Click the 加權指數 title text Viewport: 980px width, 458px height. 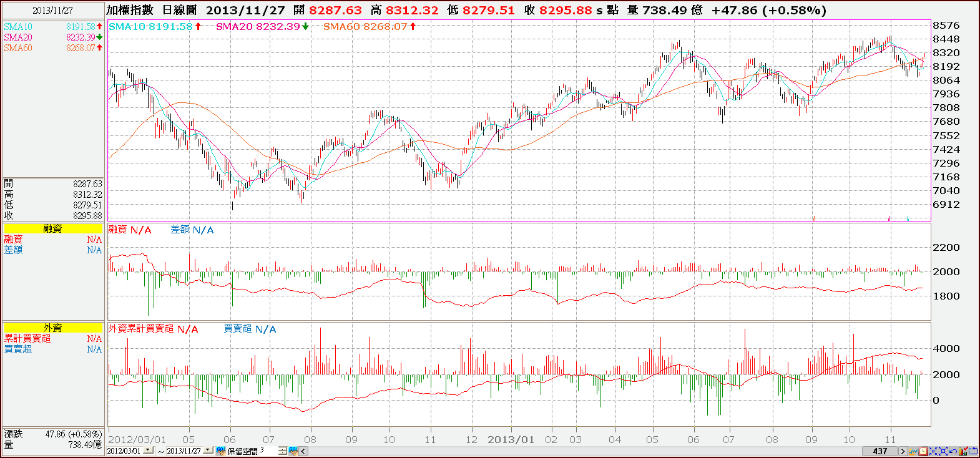tap(130, 10)
